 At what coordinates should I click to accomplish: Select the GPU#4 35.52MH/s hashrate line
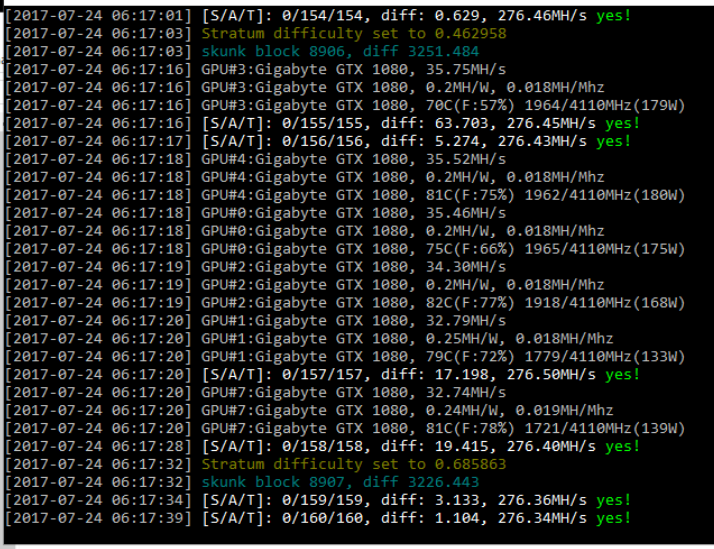(255, 159)
